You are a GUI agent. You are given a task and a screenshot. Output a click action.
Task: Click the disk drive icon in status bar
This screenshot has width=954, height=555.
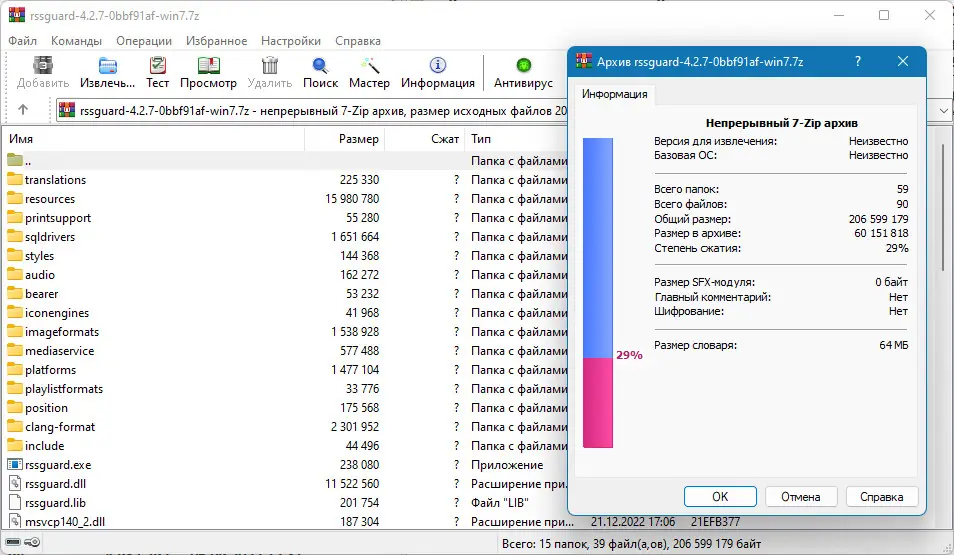(13, 542)
